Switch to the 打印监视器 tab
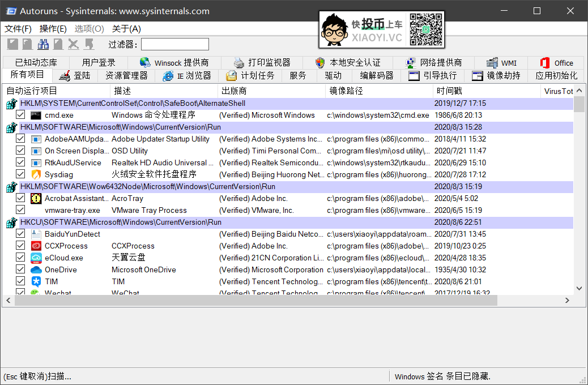The height and width of the screenshot is (385, 588). coord(262,63)
